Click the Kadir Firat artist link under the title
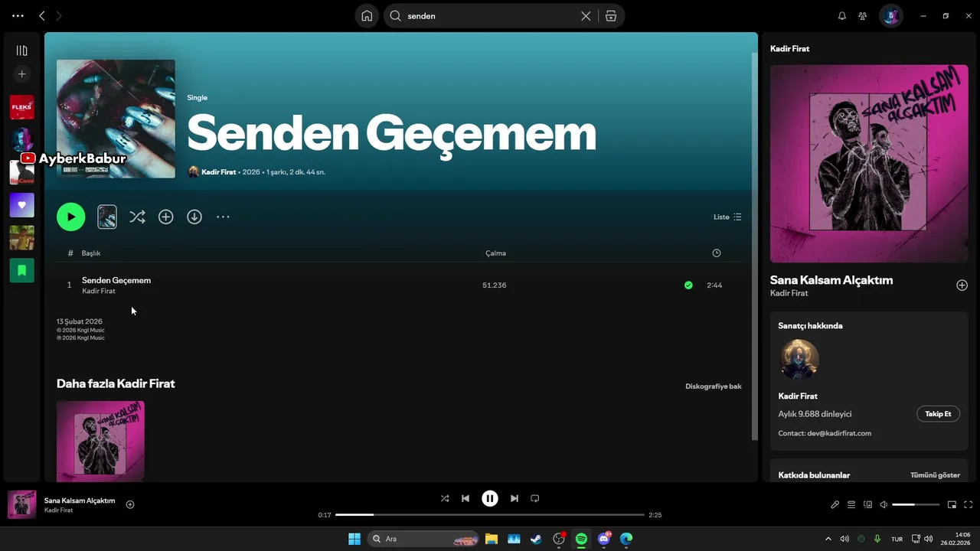Screen dimensions: 980x551 tap(99, 292)
